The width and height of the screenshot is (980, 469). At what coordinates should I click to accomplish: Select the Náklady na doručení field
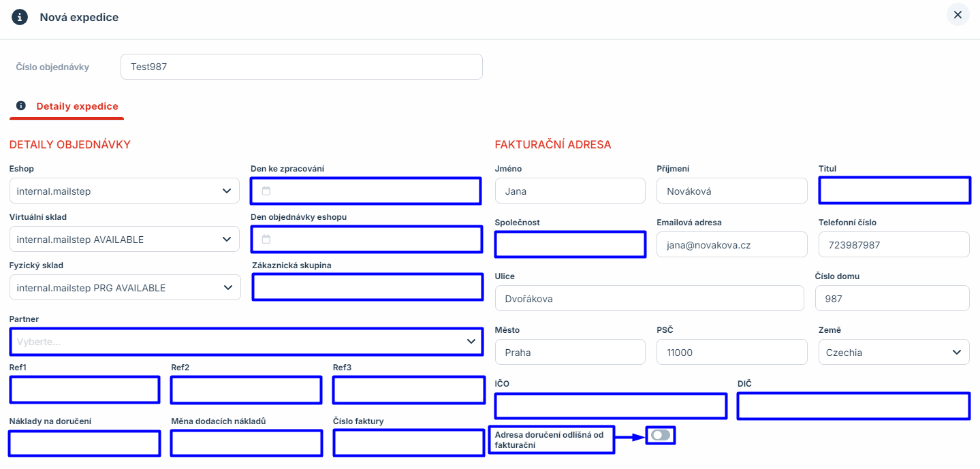pyautogui.click(x=84, y=444)
